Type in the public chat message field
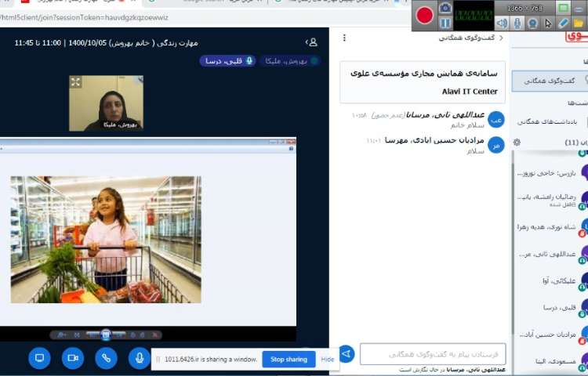The height and width of the screenshot is (376, 588). coord(433,354)
